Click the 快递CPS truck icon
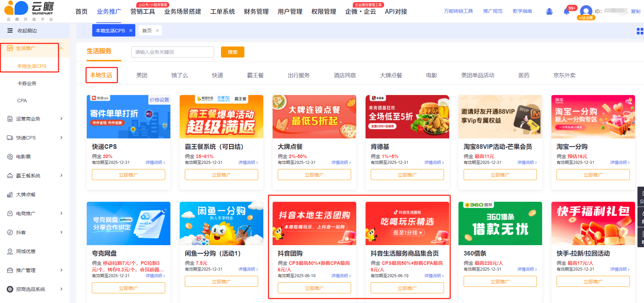Screen dimensions: 644x303 10,138
